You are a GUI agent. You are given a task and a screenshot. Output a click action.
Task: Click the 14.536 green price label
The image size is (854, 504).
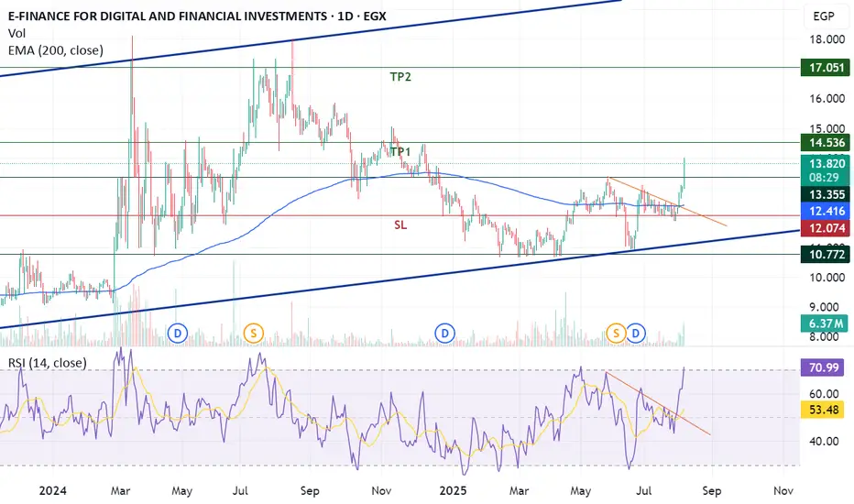(x=826, y=143)
